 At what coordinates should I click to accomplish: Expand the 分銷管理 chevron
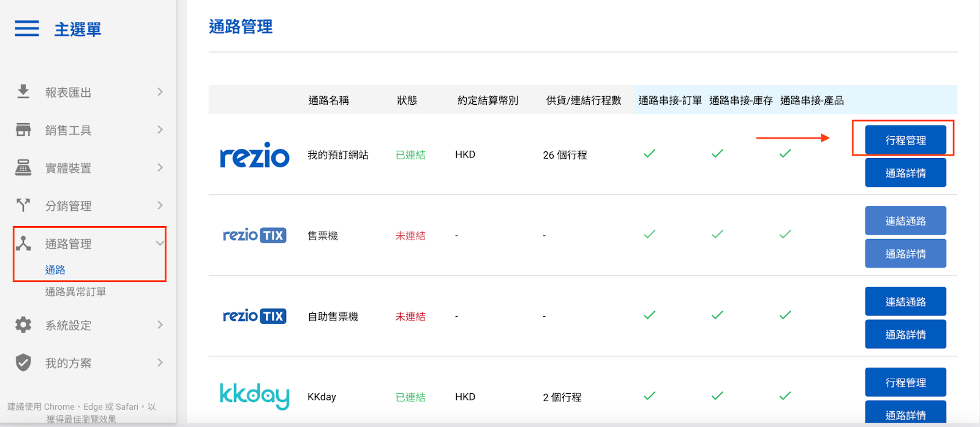tap(160, 205)
